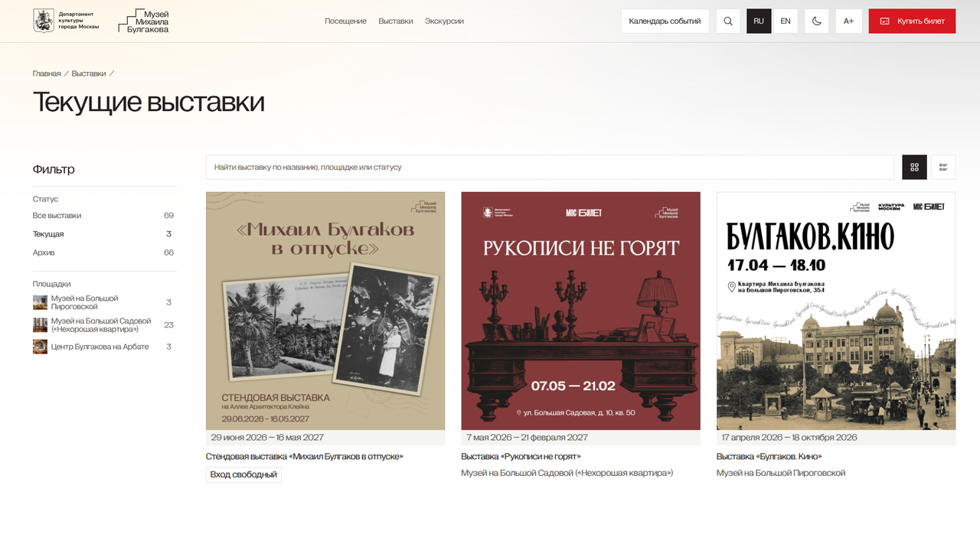Filter exhibitions by Архив status
980x554 pixels.
(103, 253)
